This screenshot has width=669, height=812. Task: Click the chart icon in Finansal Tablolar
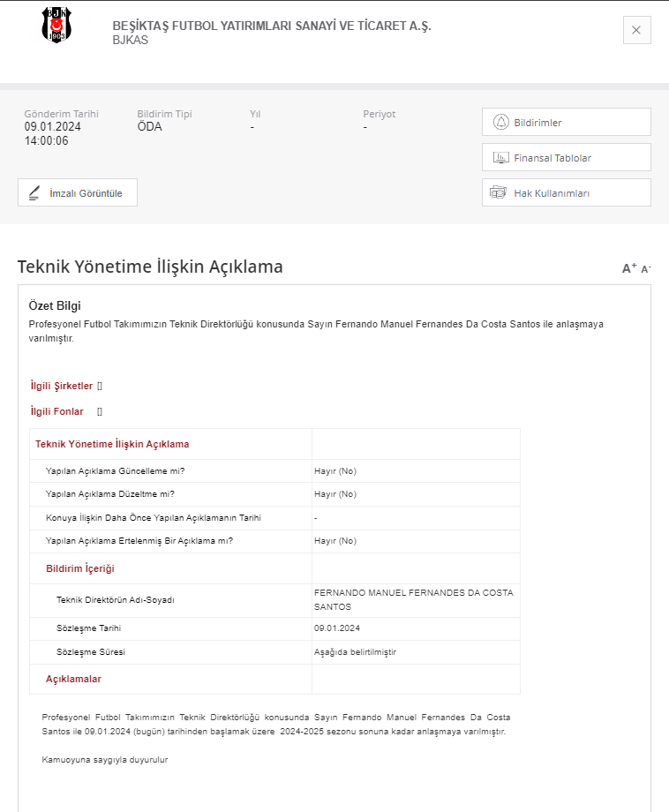tap(500, 157)
